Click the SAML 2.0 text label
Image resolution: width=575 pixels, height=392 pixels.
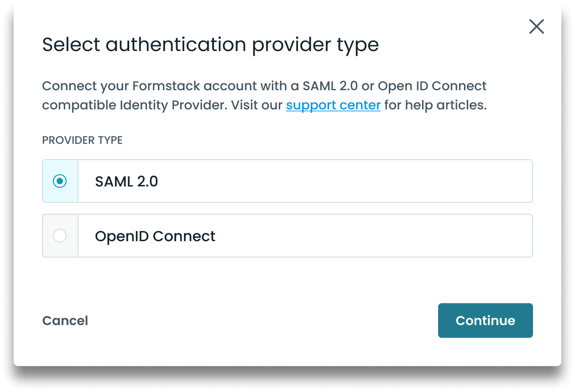point(126,181)
